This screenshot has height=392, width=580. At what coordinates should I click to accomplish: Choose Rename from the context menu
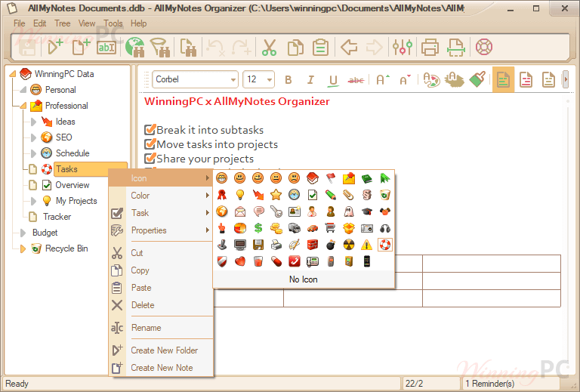[x=161, y=328]
